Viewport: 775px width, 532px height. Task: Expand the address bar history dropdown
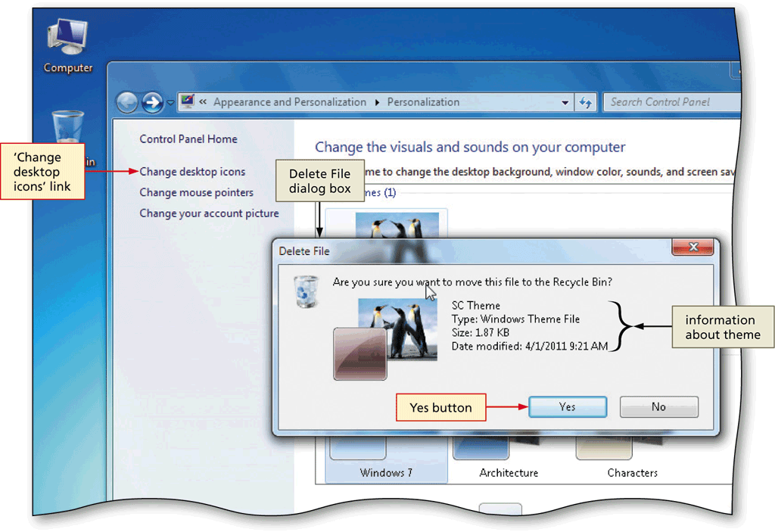(x=565, y=102)
